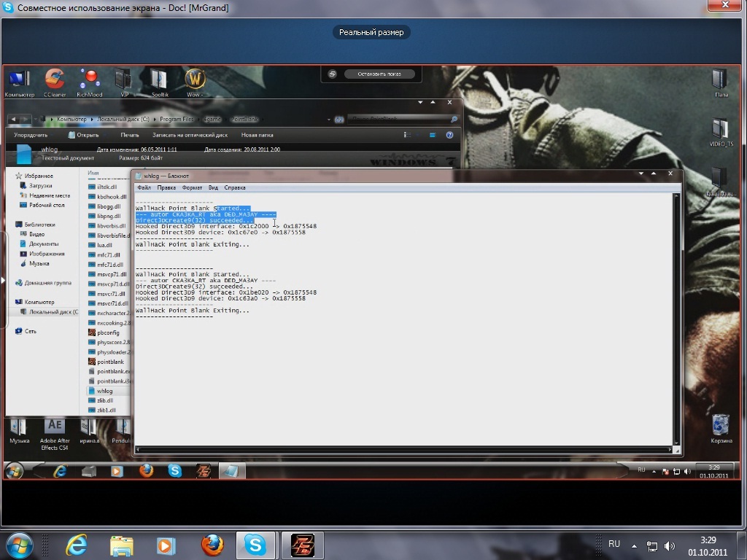Open the Формат menu in Notepad
Image resolution: width=747 pixels, height=560 pixels.
[x=192, y=187]
